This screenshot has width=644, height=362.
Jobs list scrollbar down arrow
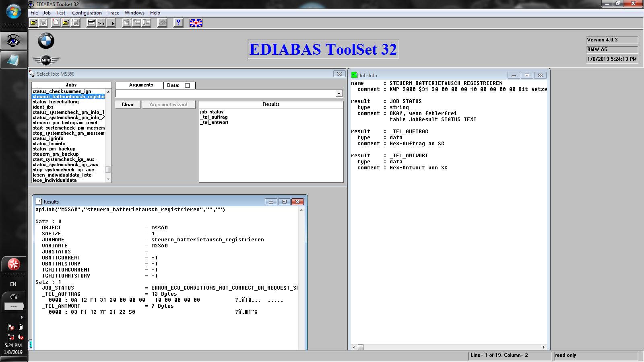(108, 179)
